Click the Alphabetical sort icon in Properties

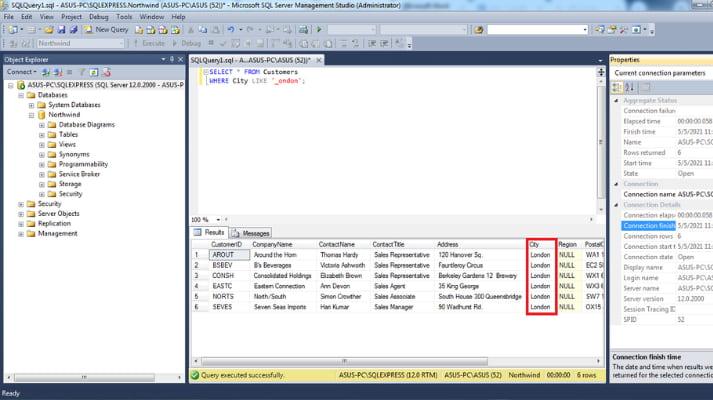click(x=627, y=88)
